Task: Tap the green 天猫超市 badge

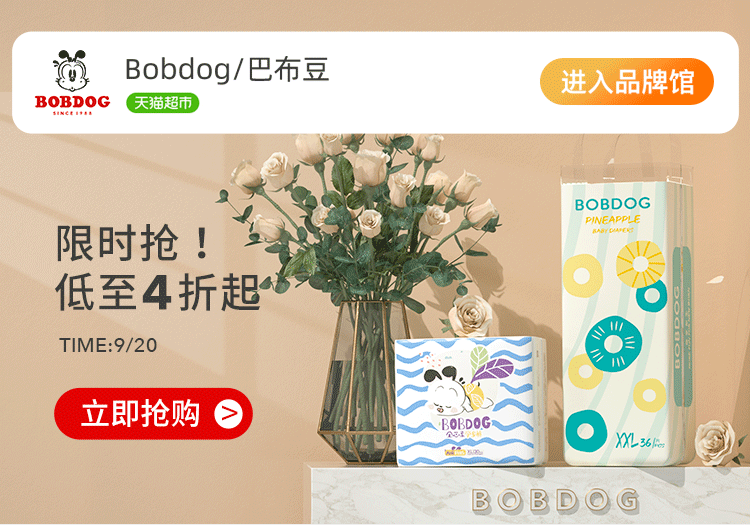Action: (x=163, y=103)
